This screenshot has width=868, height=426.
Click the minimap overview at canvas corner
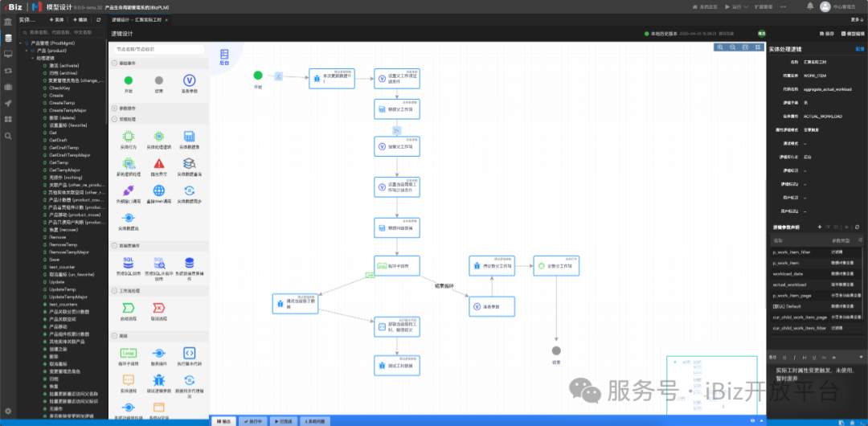[711, 384]
